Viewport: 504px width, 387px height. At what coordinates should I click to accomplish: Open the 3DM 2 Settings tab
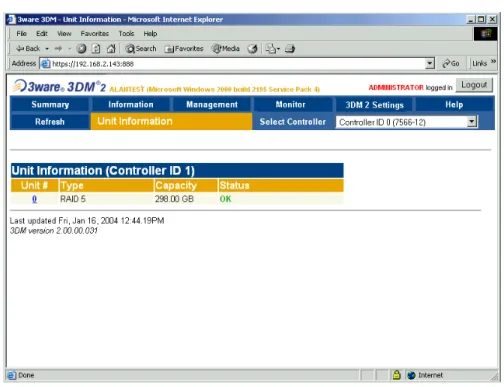coord(374,105)
